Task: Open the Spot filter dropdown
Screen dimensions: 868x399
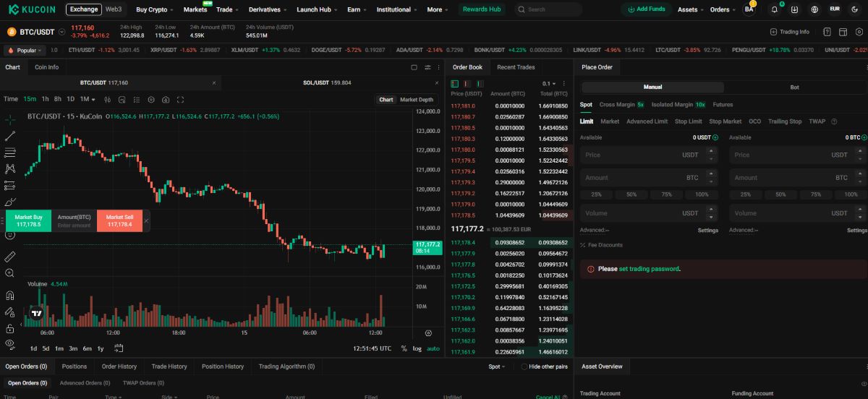Action: (x=497, y=366)
